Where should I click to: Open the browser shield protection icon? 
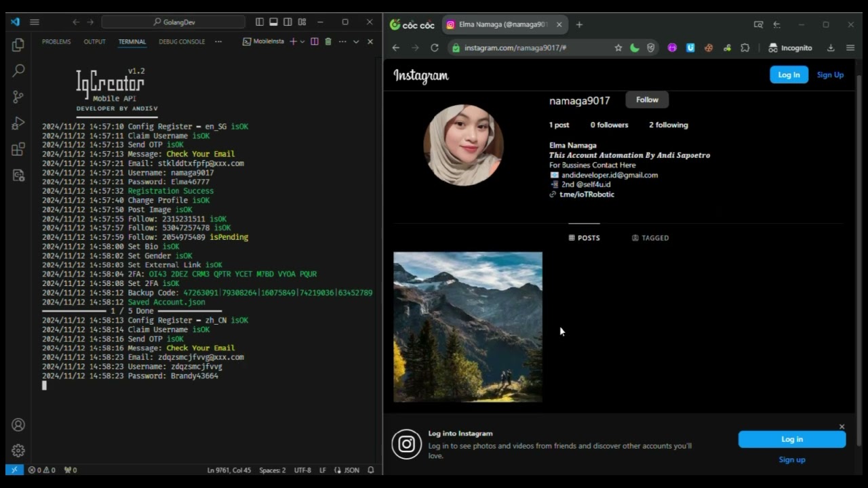(x=651, y=48)
